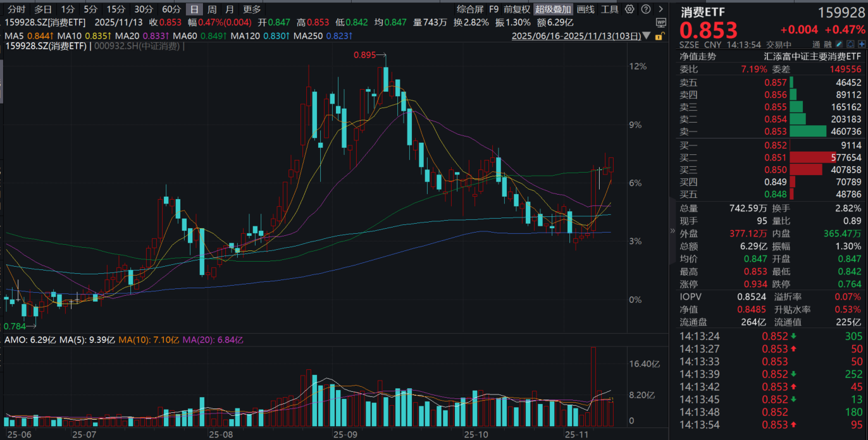Click the blue plus icon to add the stock

pyautogui.click(x=862, y=44)
